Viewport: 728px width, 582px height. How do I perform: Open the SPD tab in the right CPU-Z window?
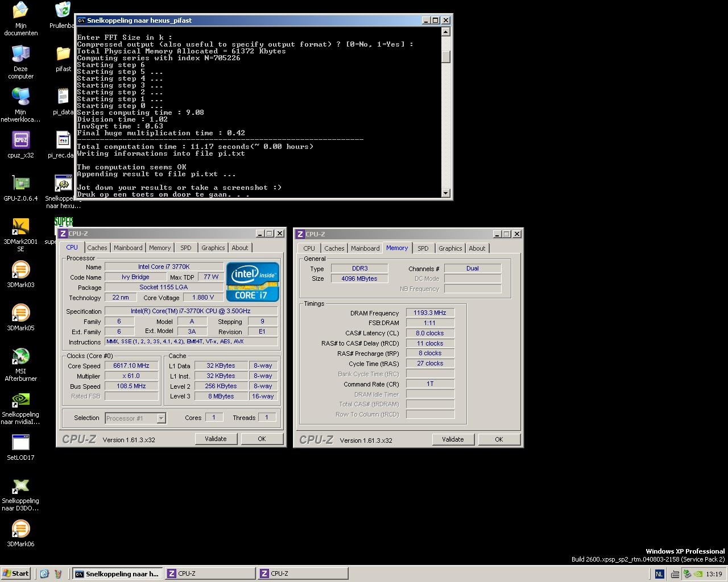tap(423, 248)
